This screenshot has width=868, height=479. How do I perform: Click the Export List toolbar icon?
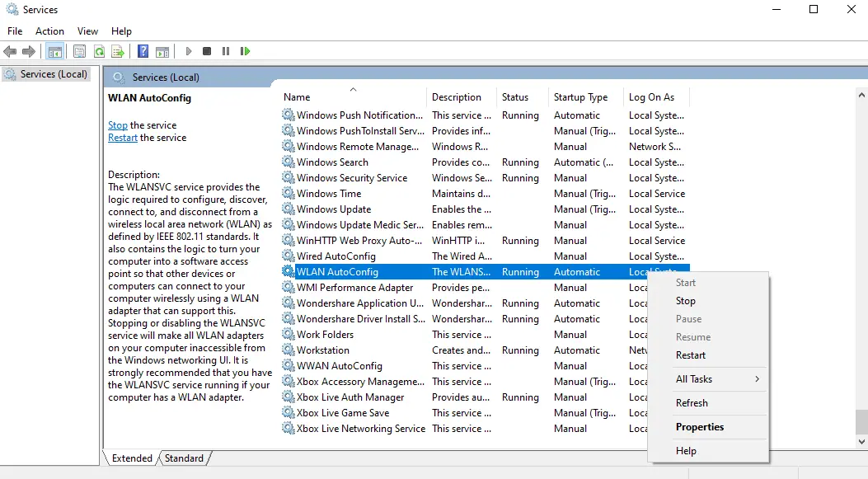[x=118, y=51]
